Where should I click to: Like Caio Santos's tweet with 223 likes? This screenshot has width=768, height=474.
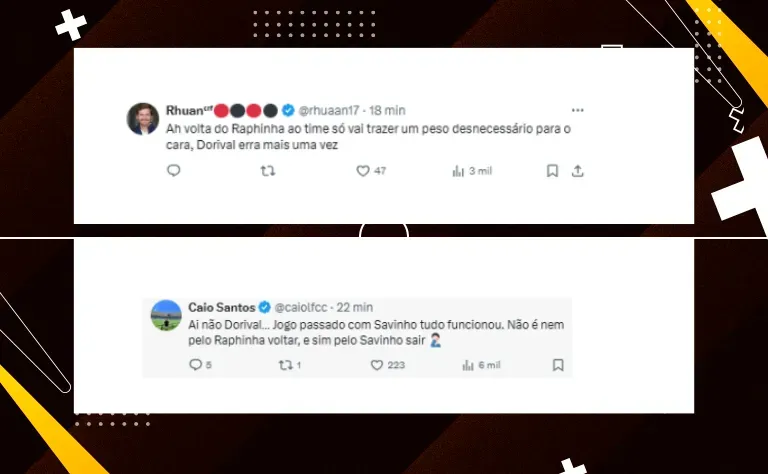pyautogui.click(x=388, y=365)
